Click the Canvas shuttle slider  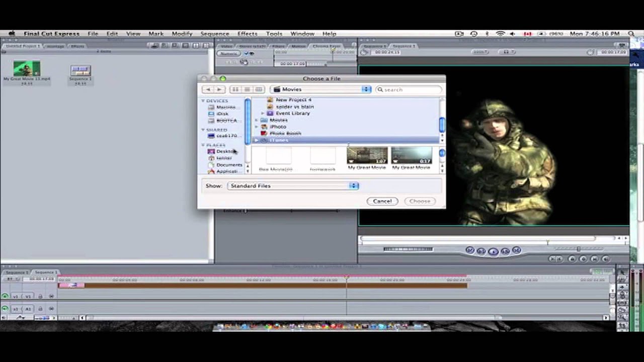579,249
